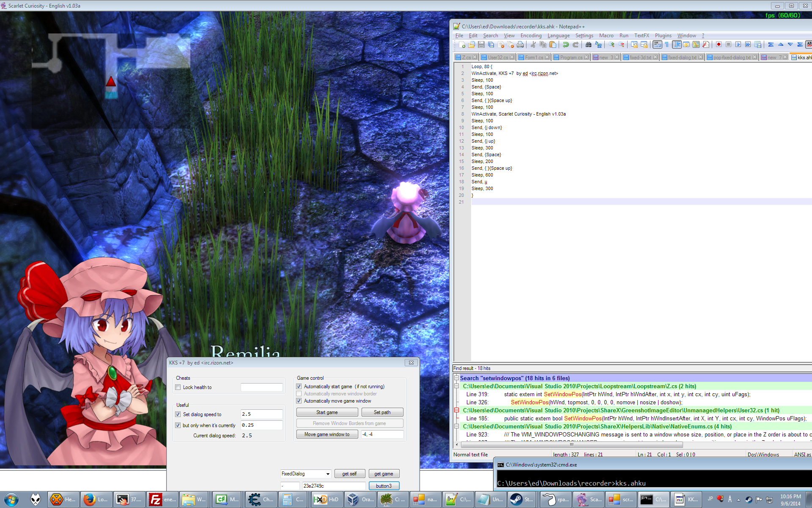Toggle the Indent Guide toolbar icon
This screenshot has width=812, height=508.
pos(677,44)
